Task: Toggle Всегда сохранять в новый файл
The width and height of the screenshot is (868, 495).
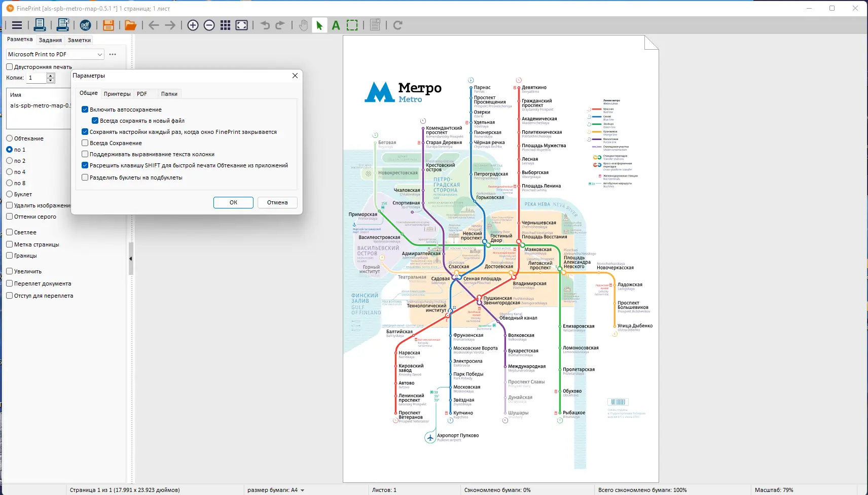Action: click(x=95, y=121)
